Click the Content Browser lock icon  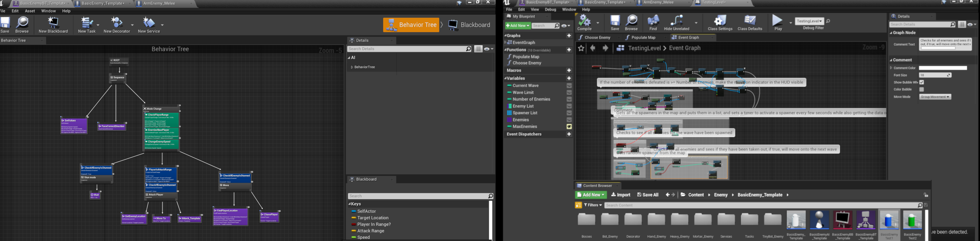tap(926, 195)
